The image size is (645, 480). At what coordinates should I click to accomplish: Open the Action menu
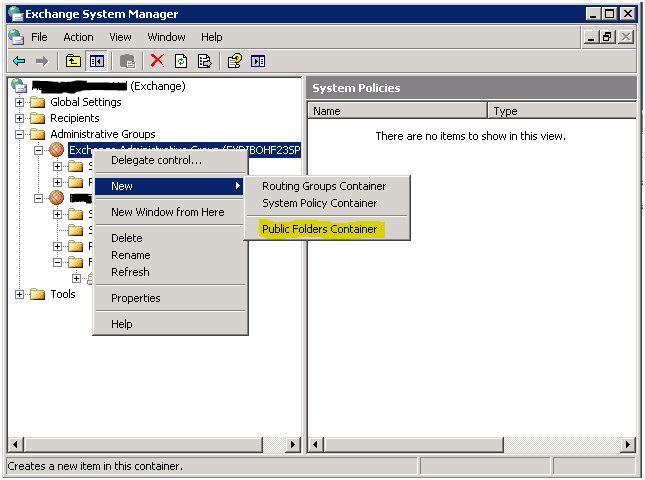tap(78, 37)
